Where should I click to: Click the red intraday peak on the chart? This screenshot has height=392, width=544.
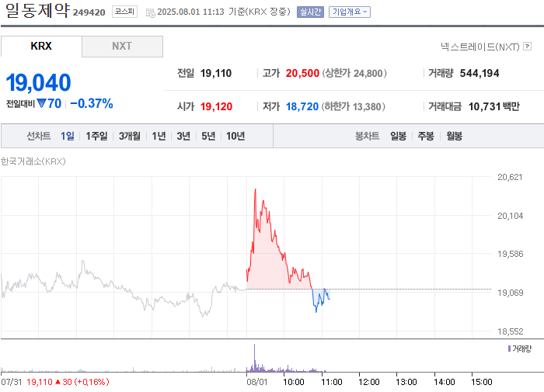point(256,190)
